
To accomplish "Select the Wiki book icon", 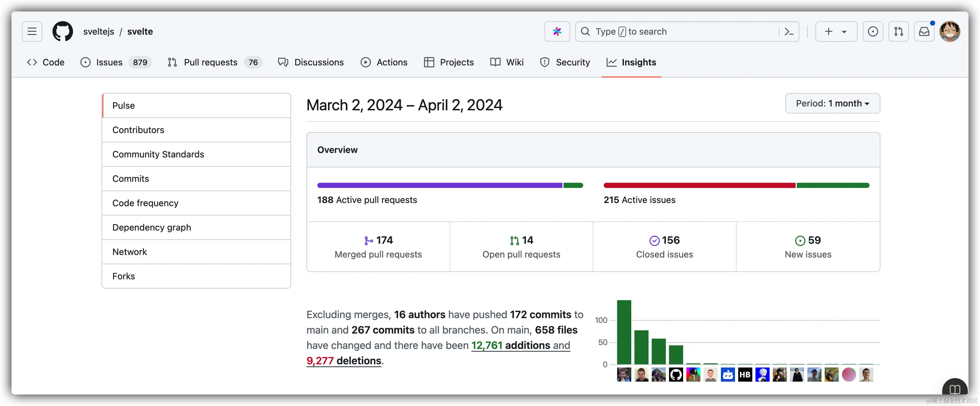I will click(495, 62).
